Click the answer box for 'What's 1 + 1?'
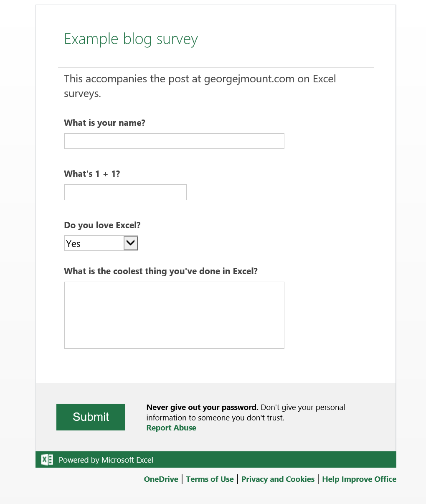This screenshot has width=426, height=504. tap(125, 192)
